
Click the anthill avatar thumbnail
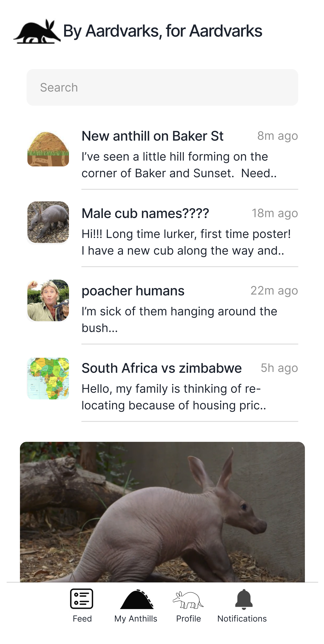point(48,149)
